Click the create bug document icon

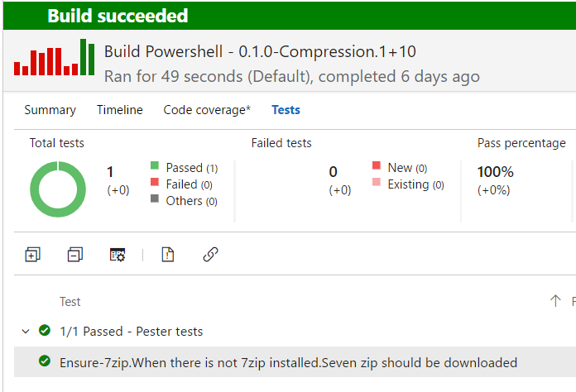coord(168,255)
